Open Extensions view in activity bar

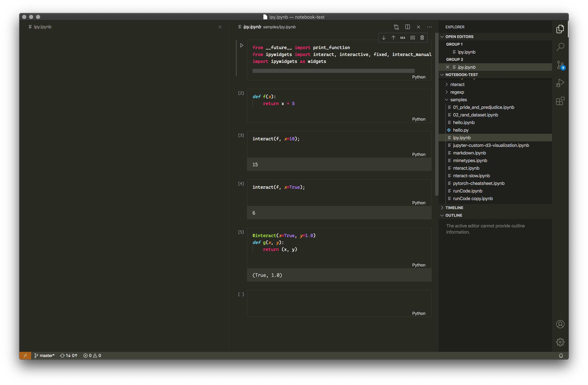pyautogui.click(x=560, y=101)
